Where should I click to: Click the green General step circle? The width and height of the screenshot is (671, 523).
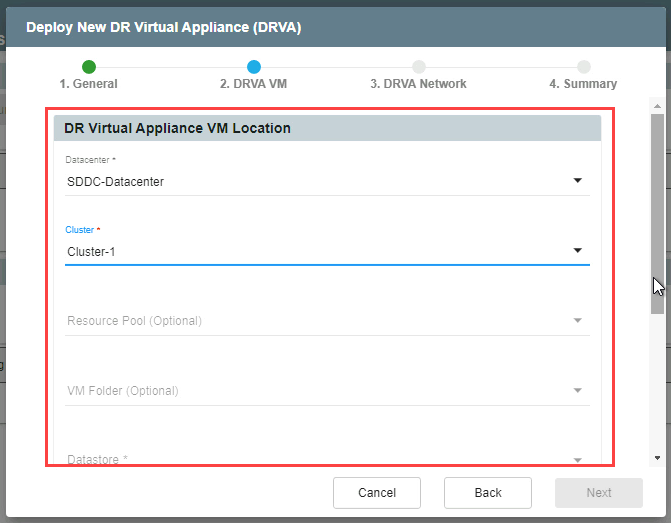[x=89, y=67]
